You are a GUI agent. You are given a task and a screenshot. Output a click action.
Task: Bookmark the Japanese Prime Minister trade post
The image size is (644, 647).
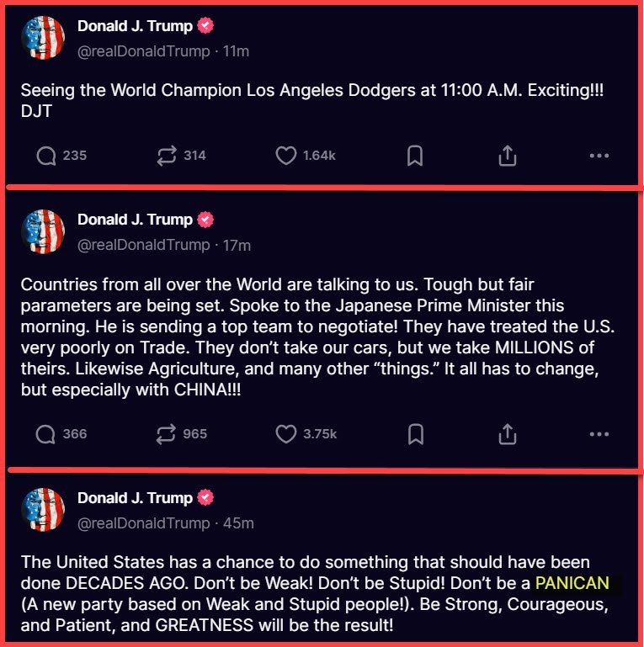415,434
